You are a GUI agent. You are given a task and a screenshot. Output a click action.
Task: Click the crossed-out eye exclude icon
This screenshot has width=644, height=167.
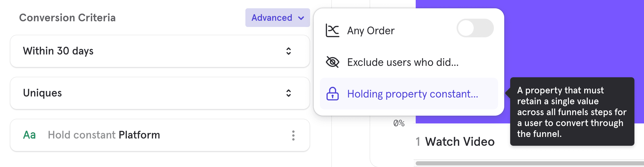click(332, 62)
